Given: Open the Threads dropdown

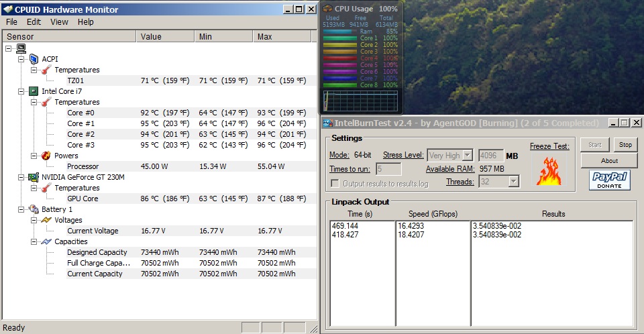Looking at the screenshot, I should (x=513, y=182).
